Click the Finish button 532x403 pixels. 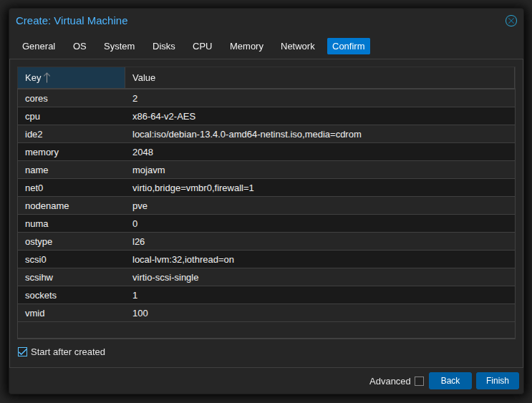point(497,381)
